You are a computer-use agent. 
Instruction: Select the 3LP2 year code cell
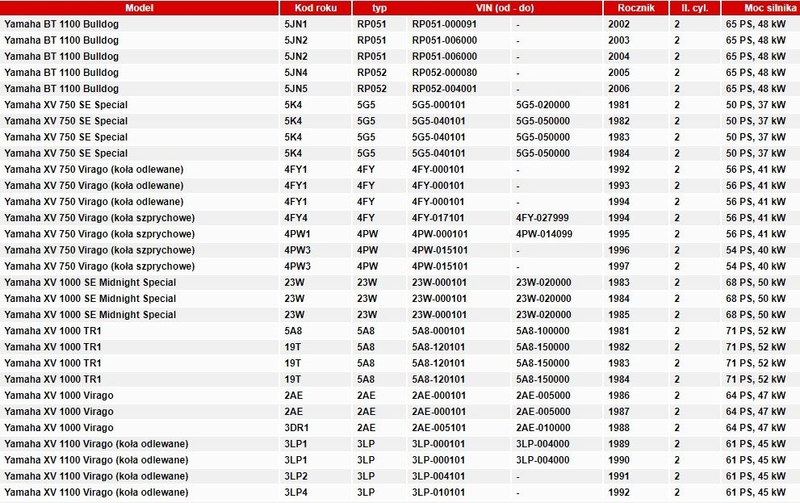pos(296,475)
